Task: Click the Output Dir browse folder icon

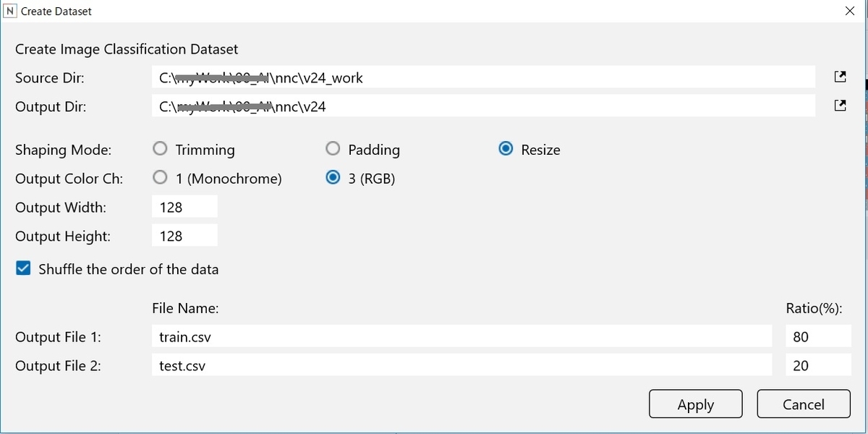Action: (x=840, y=106)
